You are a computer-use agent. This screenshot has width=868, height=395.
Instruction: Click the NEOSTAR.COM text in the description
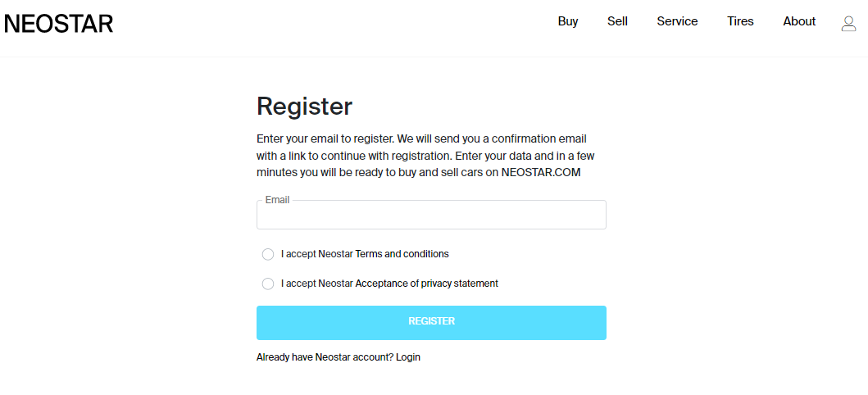coord(541,172)
